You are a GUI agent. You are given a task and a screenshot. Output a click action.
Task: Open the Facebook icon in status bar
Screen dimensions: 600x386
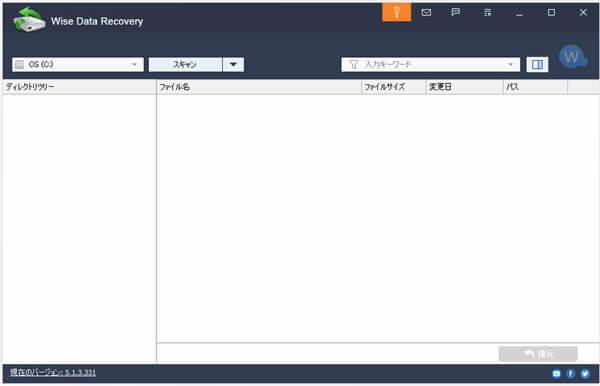click(571, 373)
